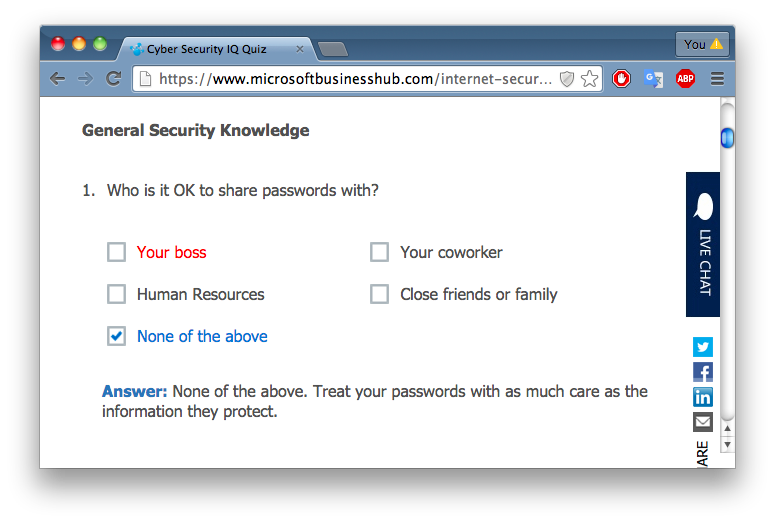Open the Live Chat panel
This screenshot has height=523, width=775.
[703, 245]
